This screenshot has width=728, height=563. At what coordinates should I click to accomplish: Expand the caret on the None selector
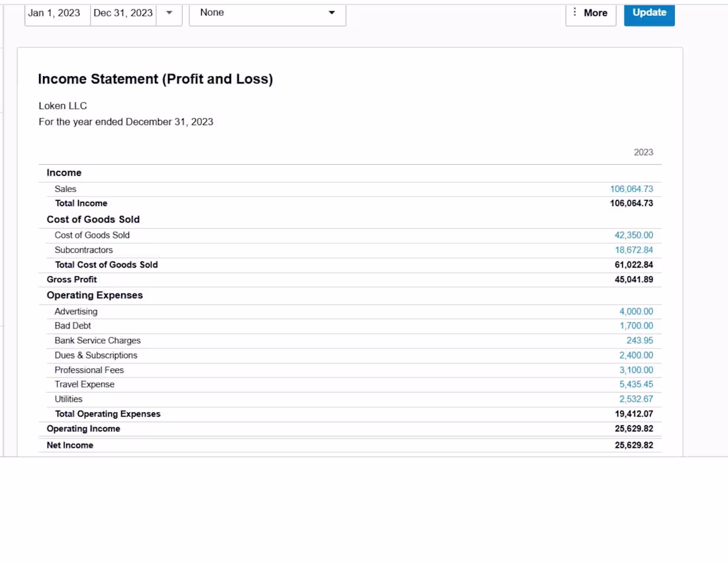(331, 12)
